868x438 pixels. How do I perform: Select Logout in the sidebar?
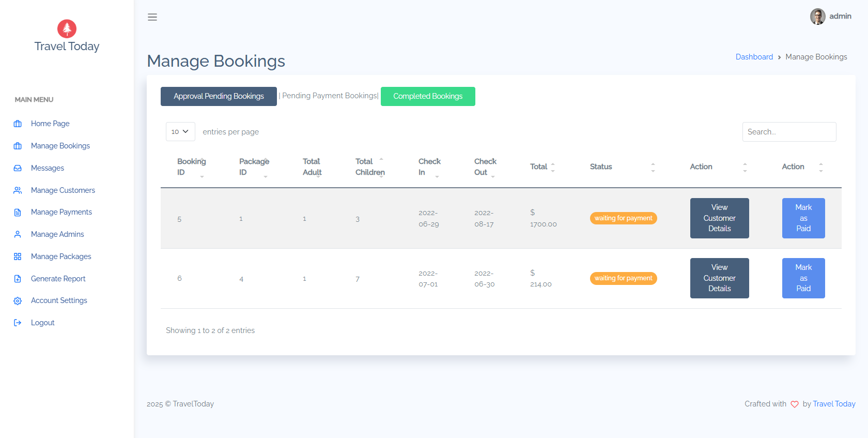pyautogui.click(x=43, y=323)
